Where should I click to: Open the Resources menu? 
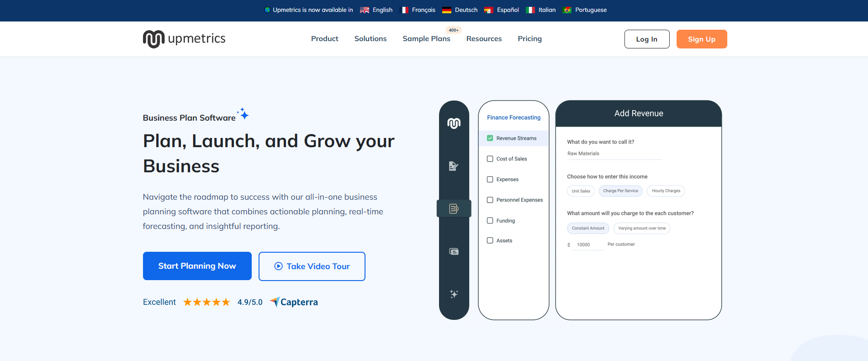(x=484, y=39)
